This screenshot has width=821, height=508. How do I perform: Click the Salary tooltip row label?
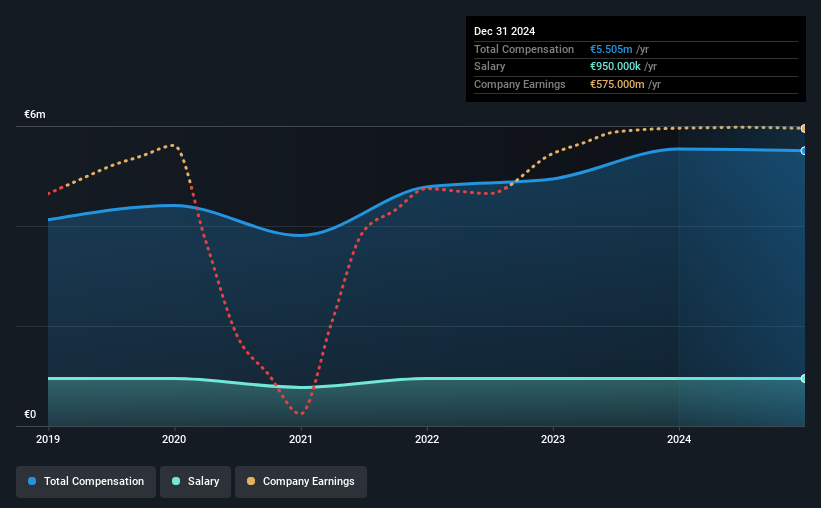click(490, 67)
